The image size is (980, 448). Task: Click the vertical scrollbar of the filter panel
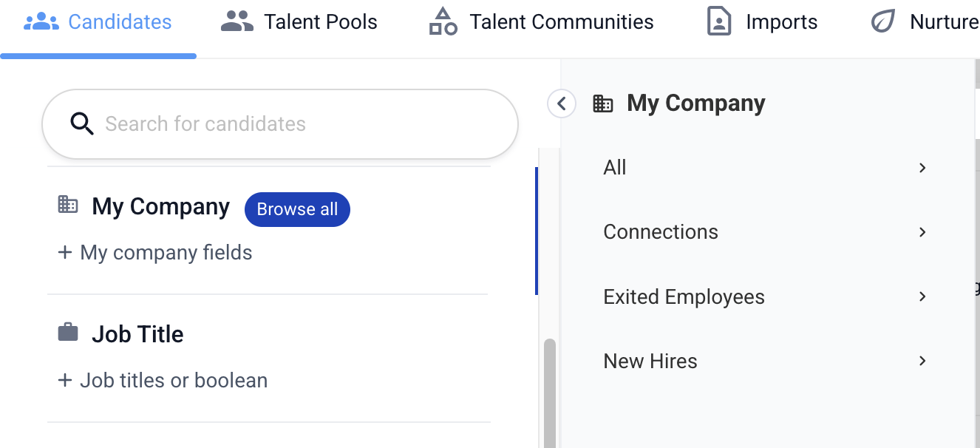[x=549, y=393]
